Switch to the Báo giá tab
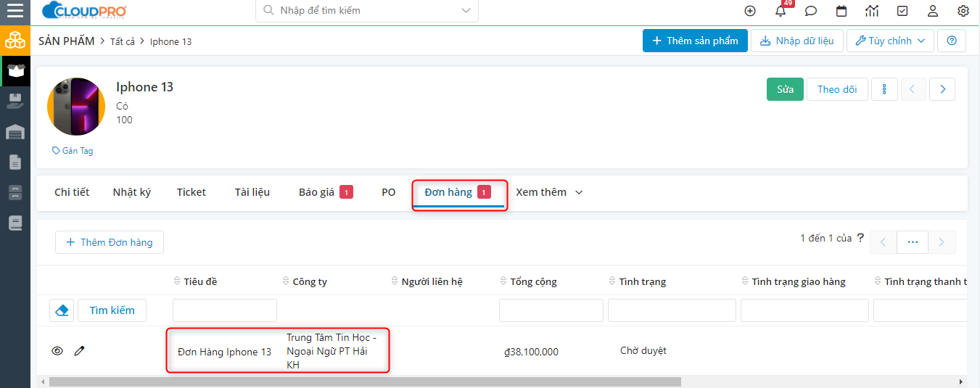Viewport: 980px width, 388px height. click(x=326, y=192)
